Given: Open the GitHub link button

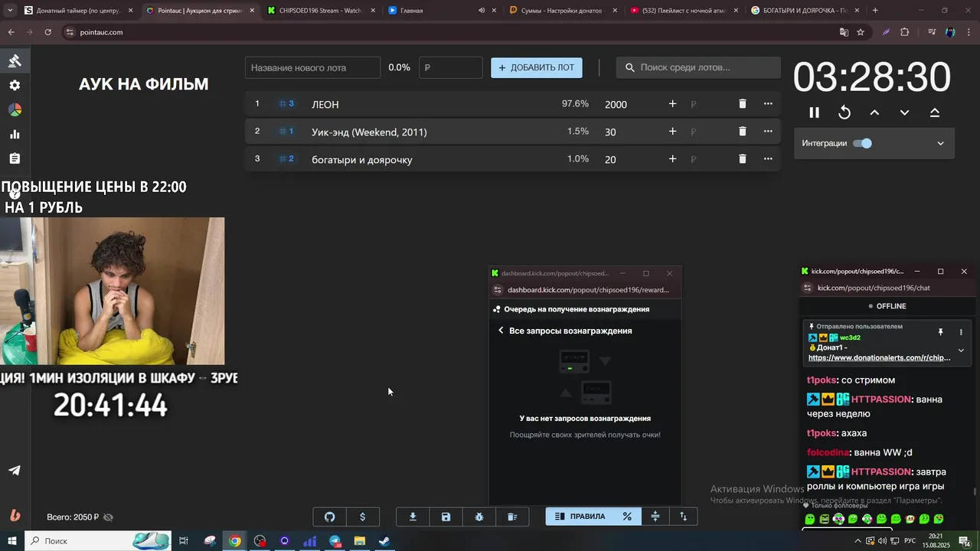Looking at the screenshot, I should click(x=330, y=517).
